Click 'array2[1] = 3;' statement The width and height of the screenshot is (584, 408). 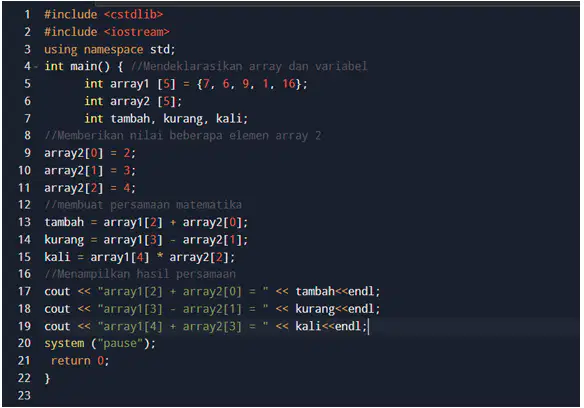point(90,171)
